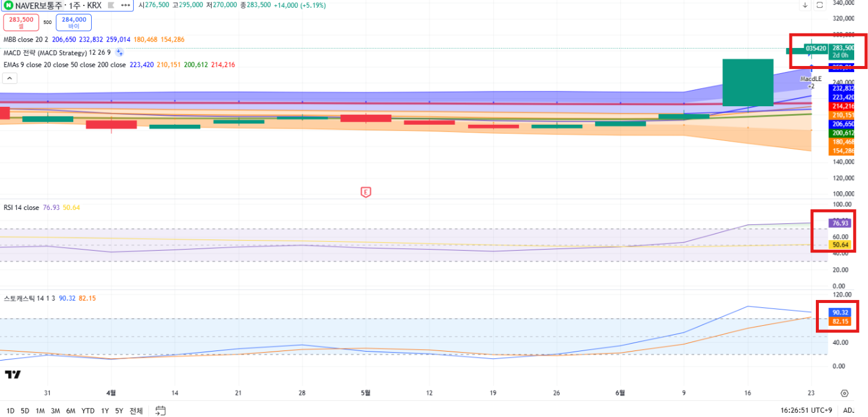
Task: Click the 시276,500 open price value
Action: pos(153,5)
